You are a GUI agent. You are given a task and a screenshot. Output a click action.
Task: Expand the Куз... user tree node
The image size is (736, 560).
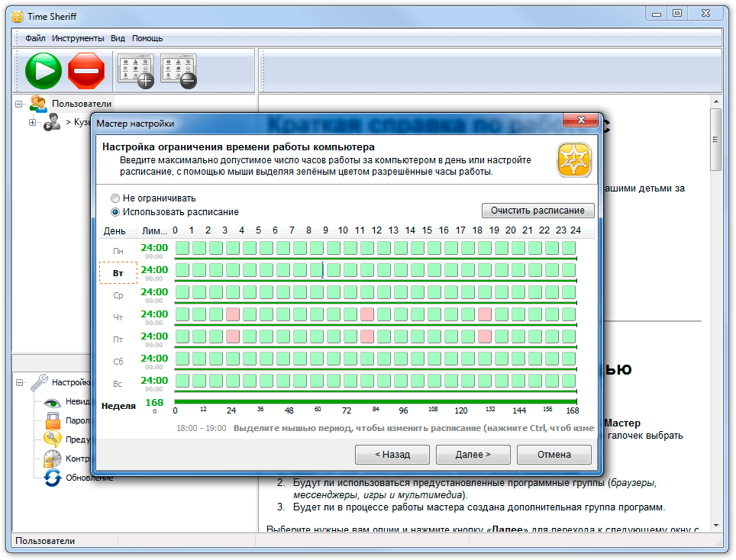point(32,122)
